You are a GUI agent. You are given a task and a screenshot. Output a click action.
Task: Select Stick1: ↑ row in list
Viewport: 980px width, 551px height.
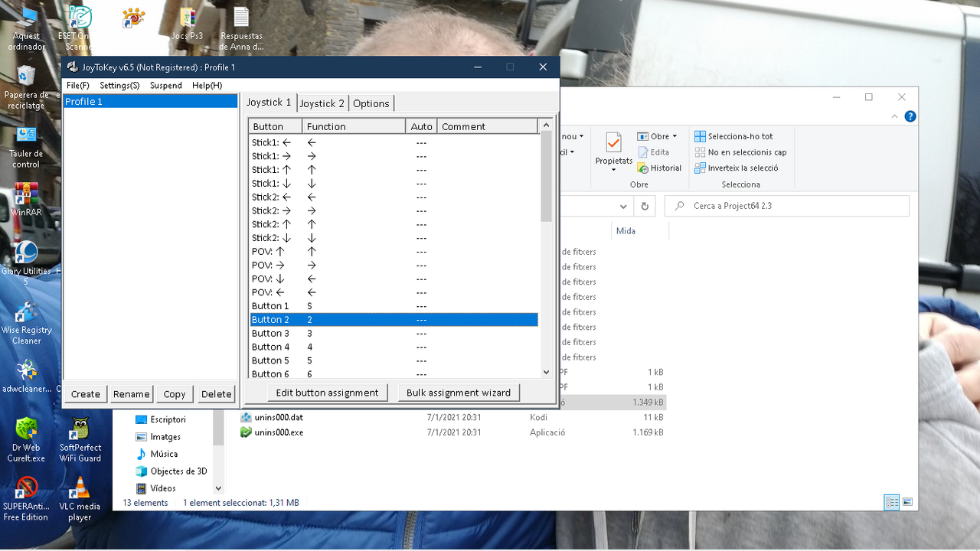point(394,170)
